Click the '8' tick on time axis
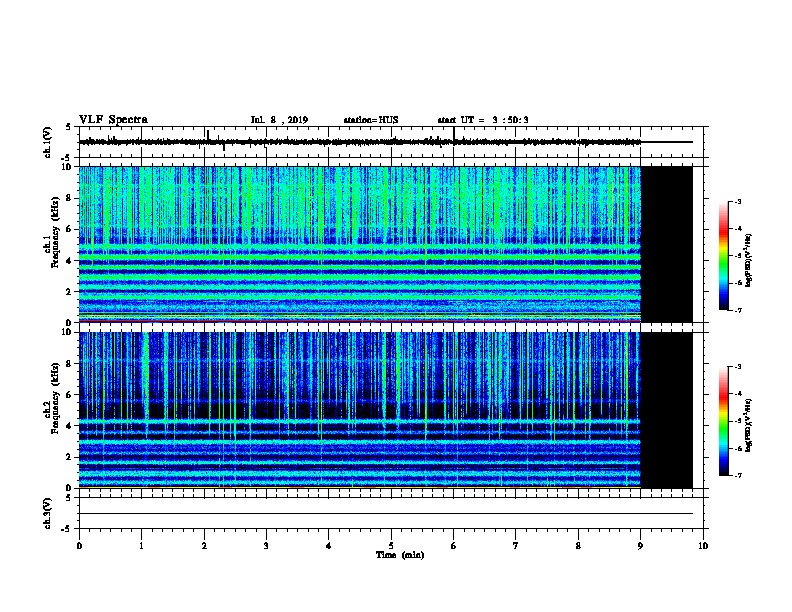Image resolution: width=792 pixels, height=612 pixels. click(x=578, y=546)
